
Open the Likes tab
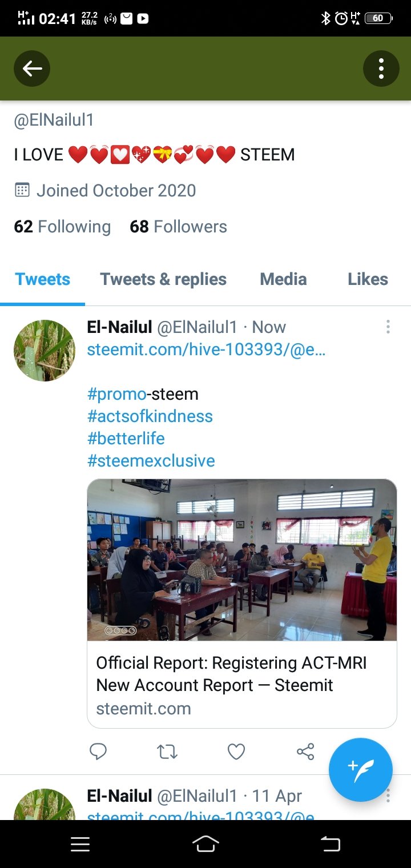pos(368,279)
